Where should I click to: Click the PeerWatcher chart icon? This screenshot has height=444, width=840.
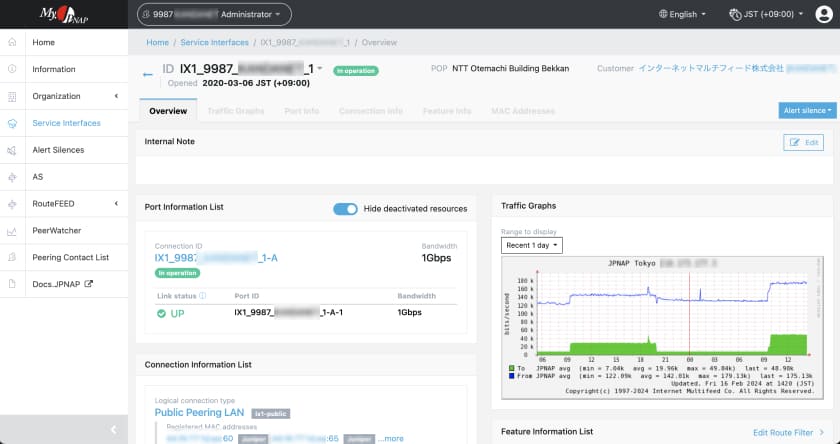pyautogui.click(x=12, y=231)
